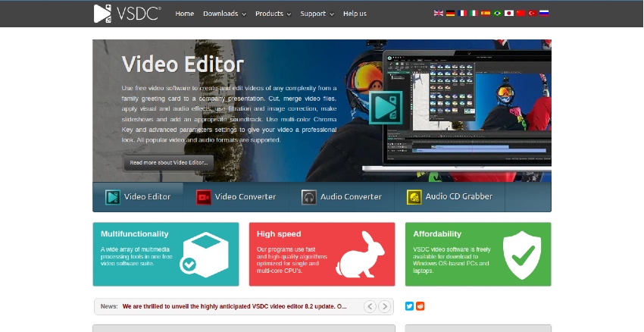This screenshot has width=644, height=332.
Task: Select the Audio Converter product tab
Action: 342,197
